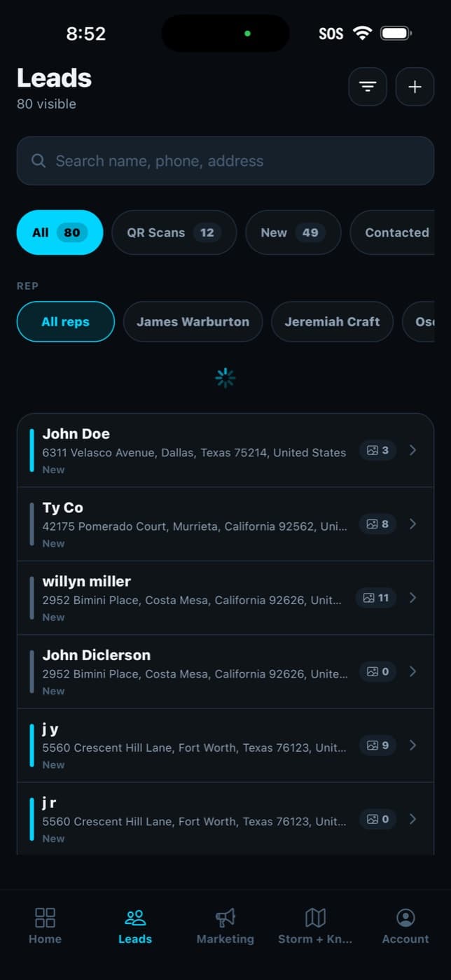Open the Storm + Kn... map icon
This screenshot has height=980, width=451.
(x=315, y=917)
